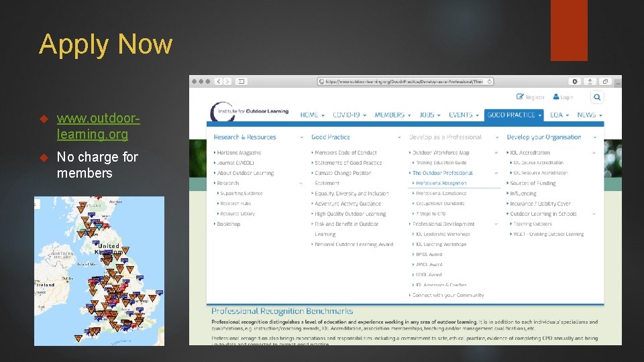
Task: Click the UK members map image
Action: point(99,271)
